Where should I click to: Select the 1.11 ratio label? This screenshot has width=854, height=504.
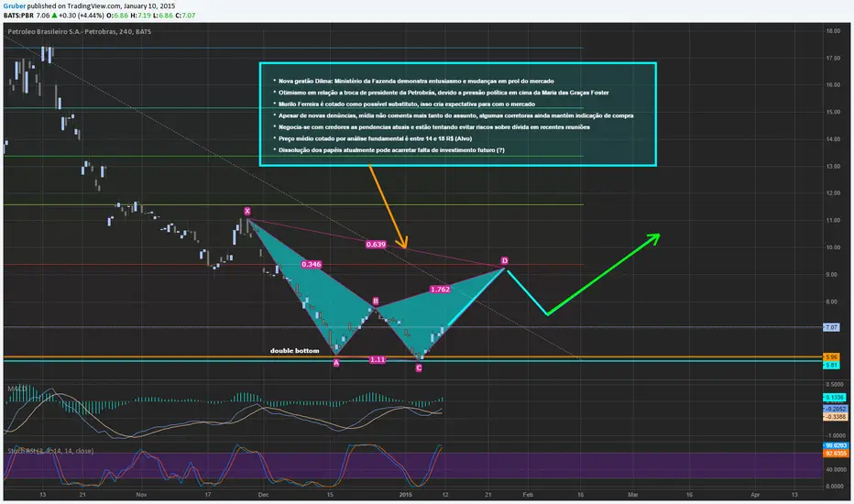[378, 359]
